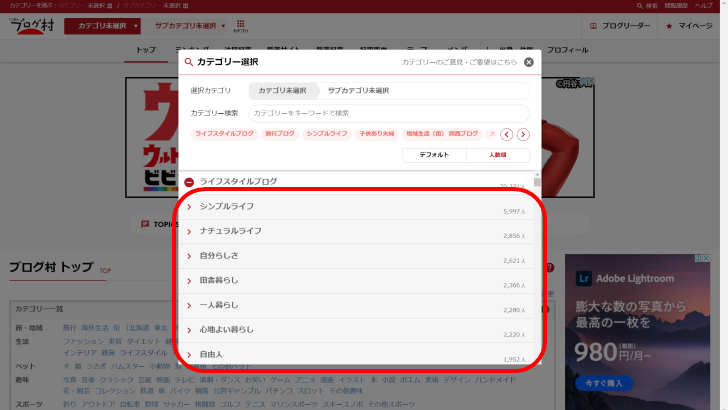Open the ハムスター pet category link
This screenshot has height=410, width=728.
click(x=128, y=366)
